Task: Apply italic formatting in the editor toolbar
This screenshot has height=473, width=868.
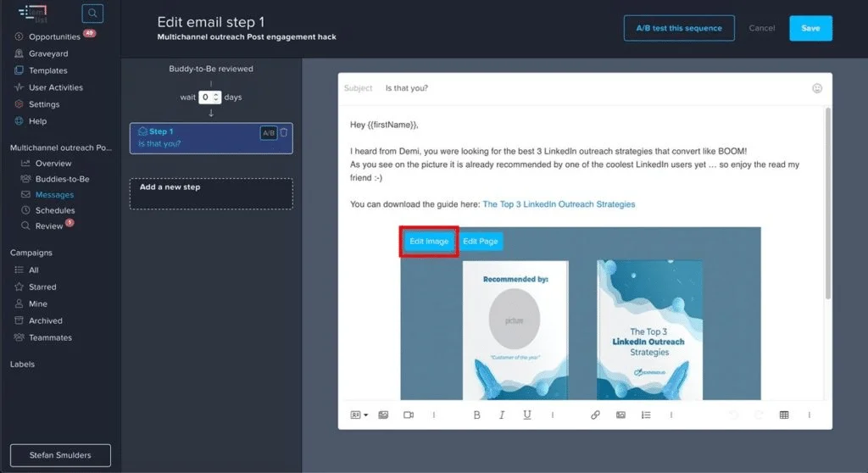Action: click(x=502, y=415)
